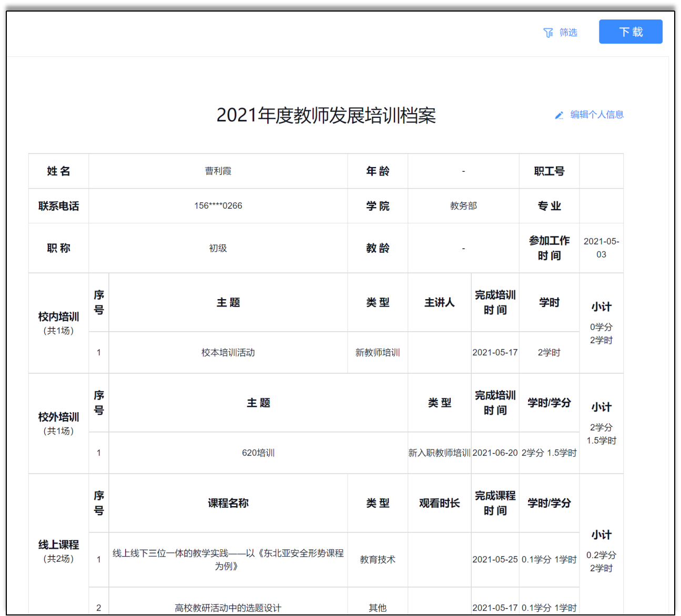Open 编辑个人信息 to edit profile
The width and height of the screenshot is (681, 616).
(x=596, y=115)
